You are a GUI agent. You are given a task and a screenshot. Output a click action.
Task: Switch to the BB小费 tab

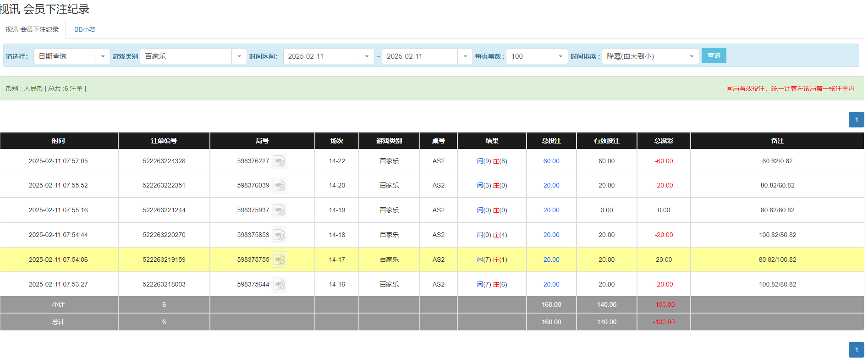coord(85,29)
